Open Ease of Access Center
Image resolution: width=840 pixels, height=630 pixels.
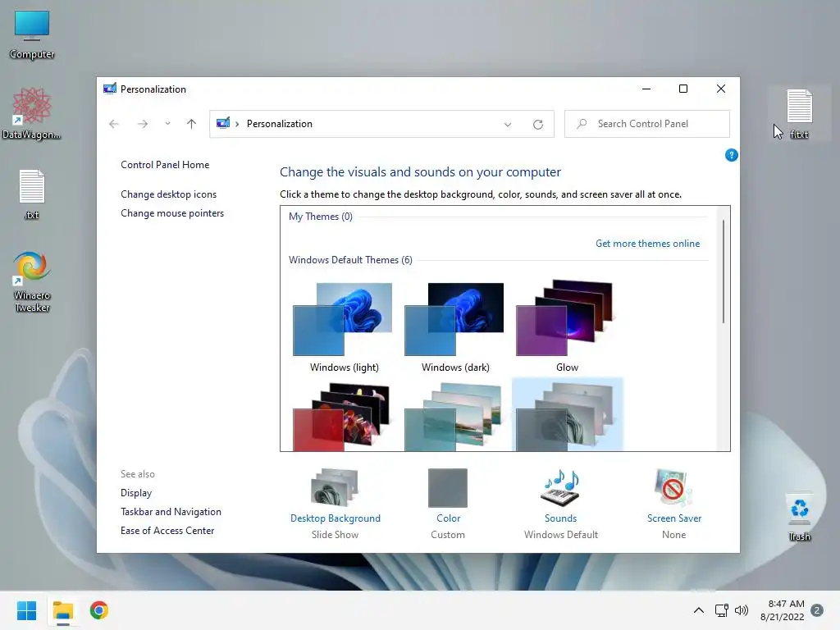[x=167, y=531]
